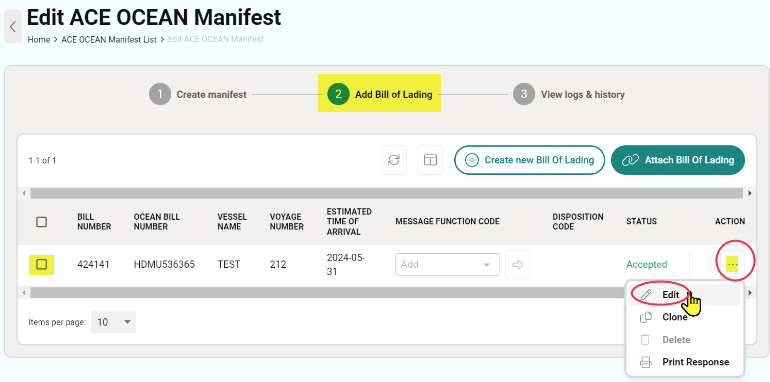770x382 pixels.
Task: Click the send arrow next to message function code
Action: (x=518, y=265)
